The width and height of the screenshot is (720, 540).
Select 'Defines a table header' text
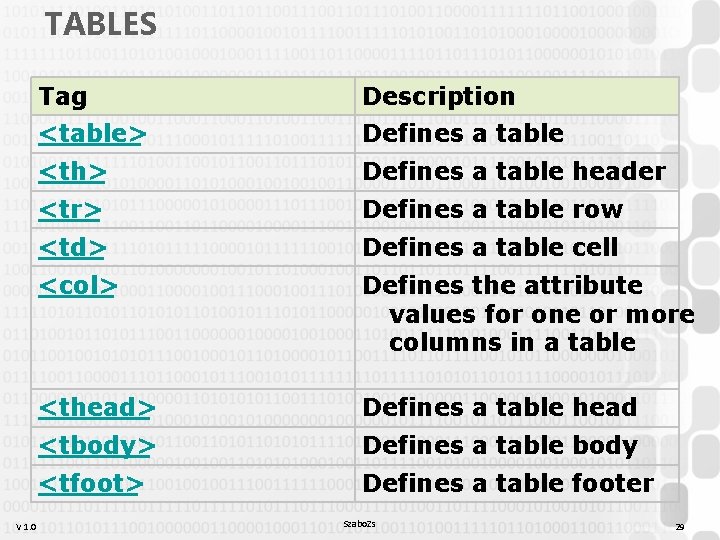513,172
